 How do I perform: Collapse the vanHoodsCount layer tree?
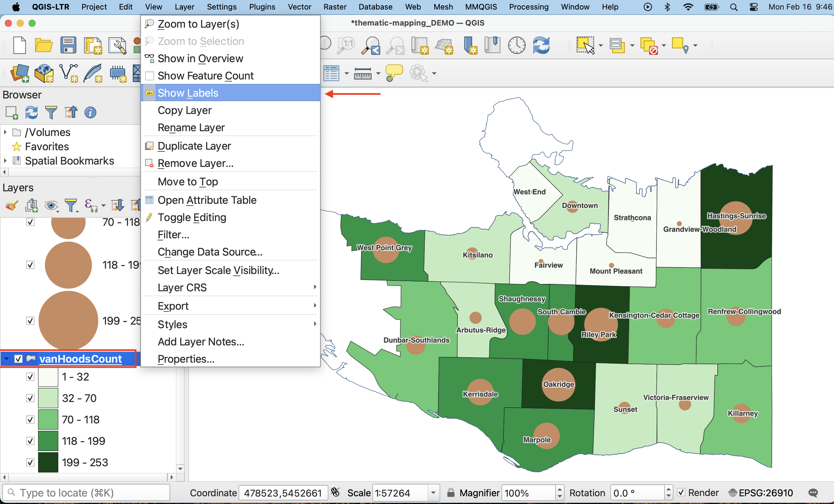(7, 359)
